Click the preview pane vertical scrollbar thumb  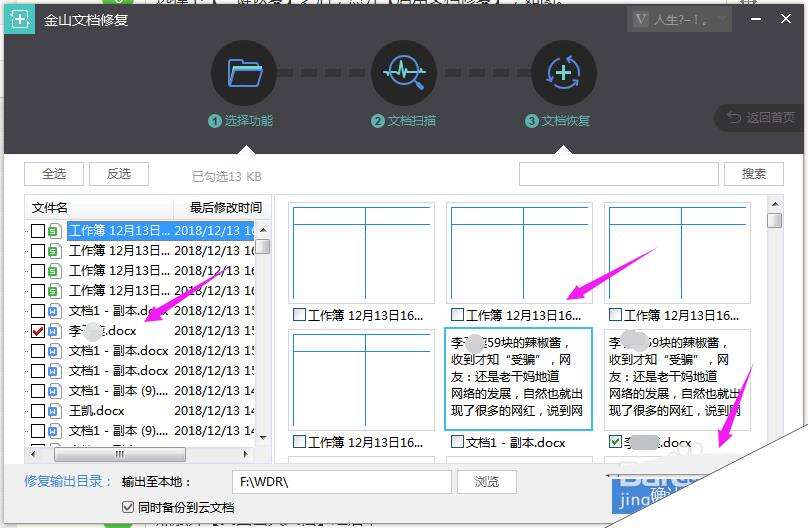click(775, 220)
